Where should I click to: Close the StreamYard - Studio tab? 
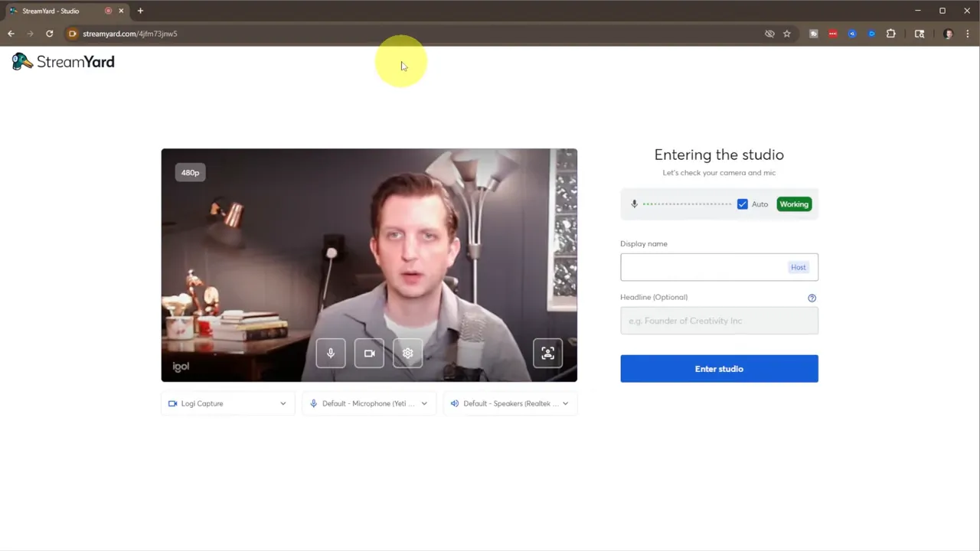tap(121, 11)
